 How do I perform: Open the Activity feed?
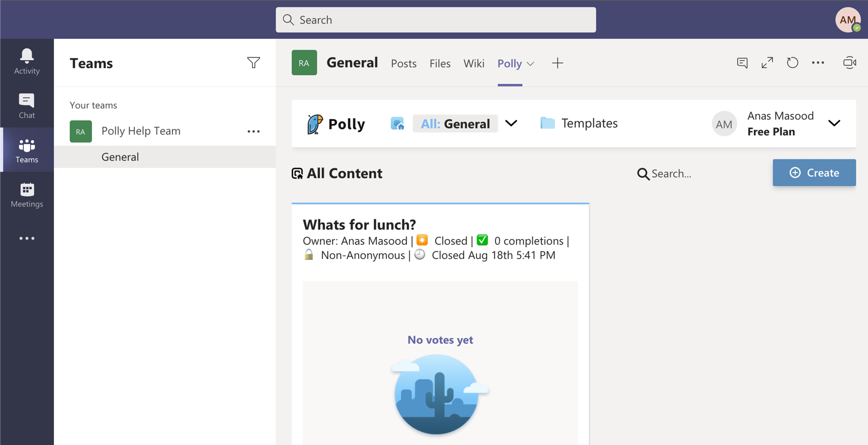click(x=26, y=61)
